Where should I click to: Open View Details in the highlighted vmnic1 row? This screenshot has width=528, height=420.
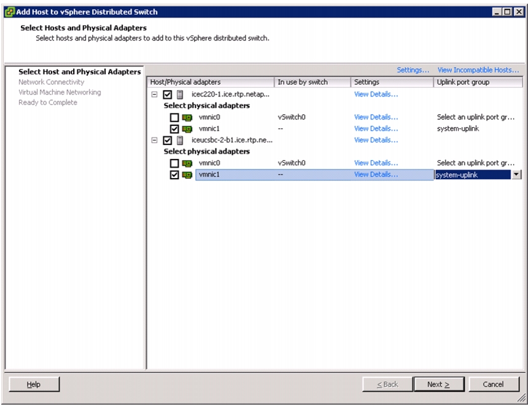click(x=376, y=174)
